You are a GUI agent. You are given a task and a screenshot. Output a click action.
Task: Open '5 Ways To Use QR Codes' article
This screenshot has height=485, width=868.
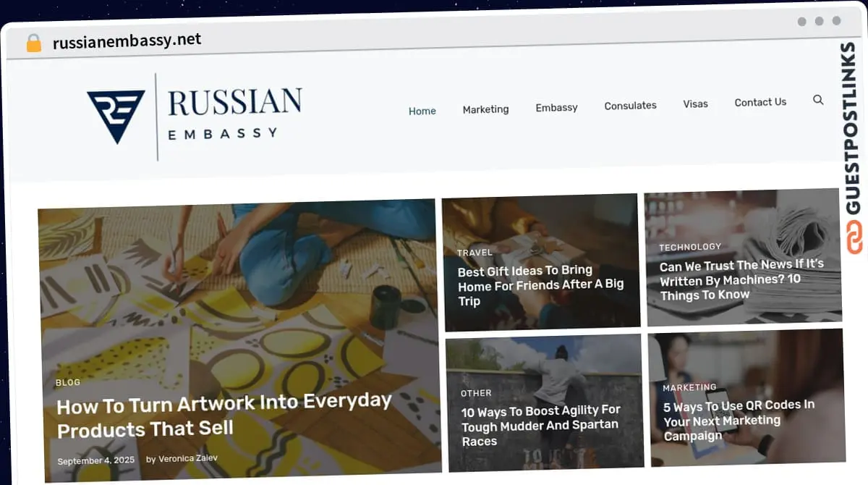point(739,420)
